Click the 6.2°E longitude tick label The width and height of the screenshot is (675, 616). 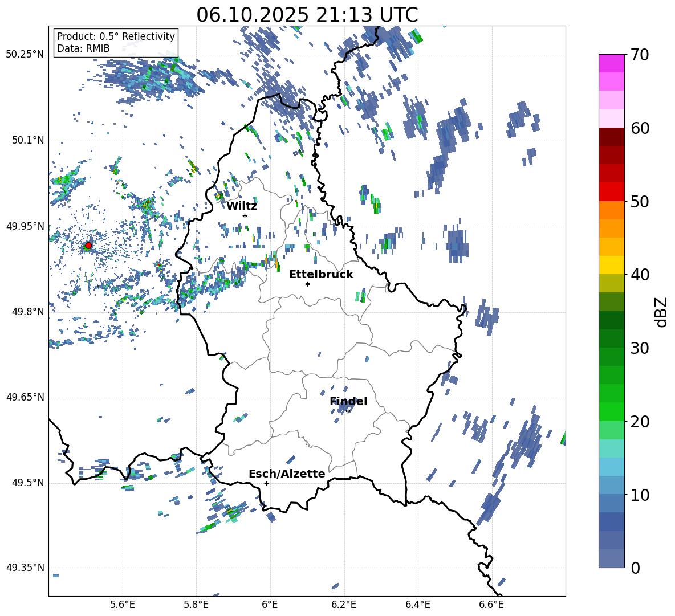[x=344, y=604]
